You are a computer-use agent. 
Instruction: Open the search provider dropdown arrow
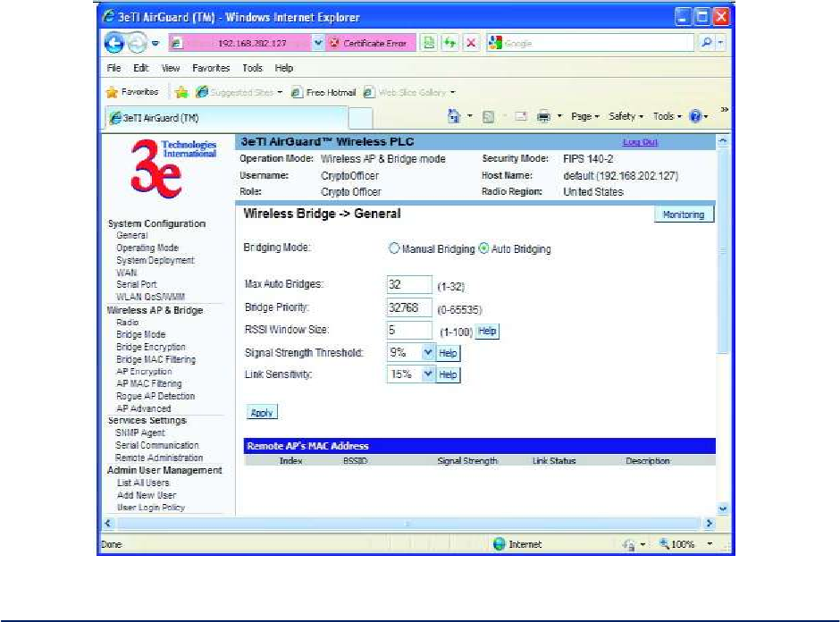point(720,42)
